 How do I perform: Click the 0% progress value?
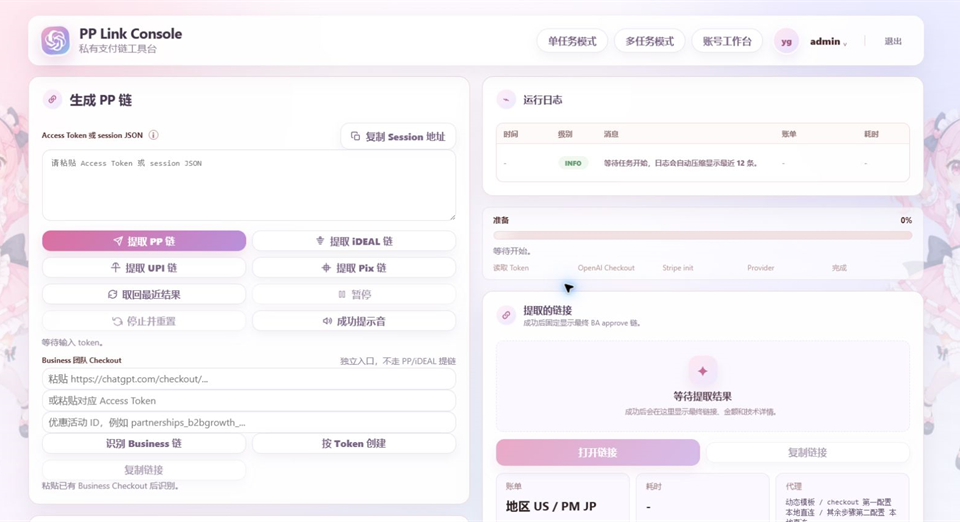[906, 220]
